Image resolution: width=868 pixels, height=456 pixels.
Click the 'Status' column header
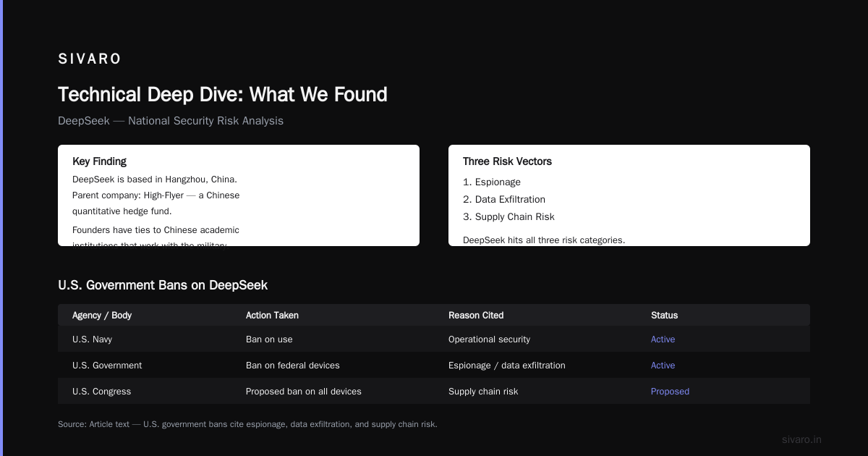click(x=664, y=316)
